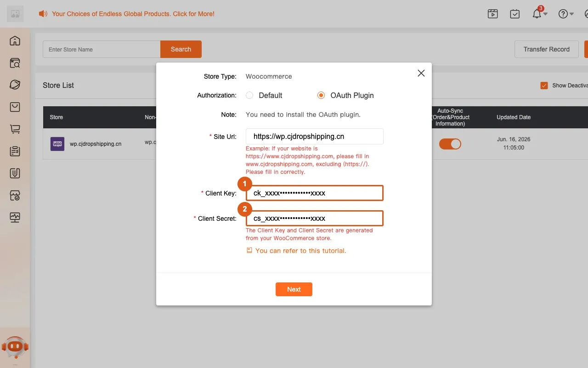
Task: Open the chatbot assistant robot icon
Action: [15, 347]
